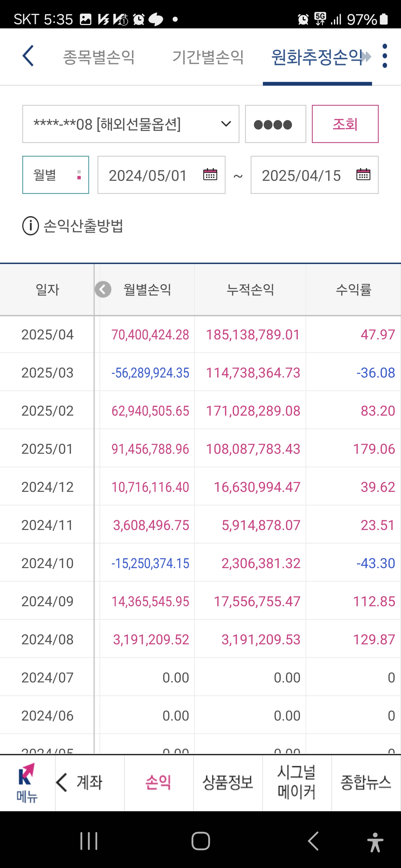This screenshot has height=868, width=401.
Task: Go to 상품정보 in bottom bar
Action: coord(228,782)
